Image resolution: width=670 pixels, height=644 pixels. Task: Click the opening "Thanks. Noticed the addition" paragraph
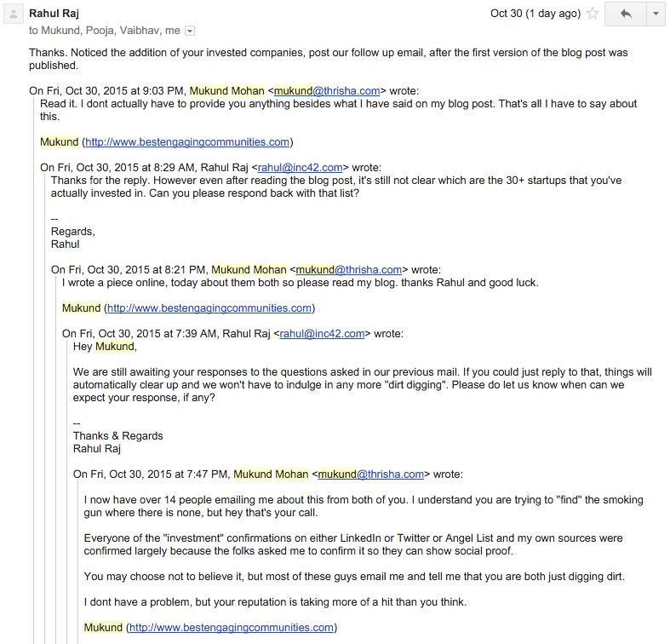click(328, 59)
